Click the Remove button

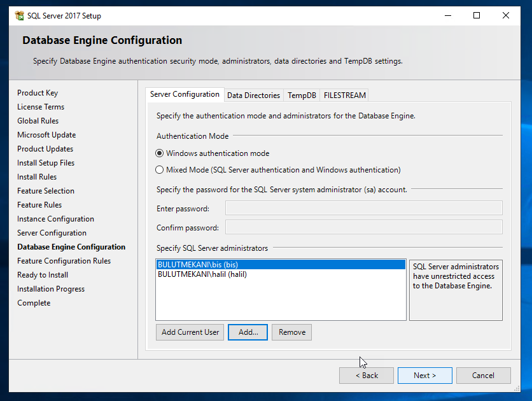pyautogui.click(x=292, y=332)
